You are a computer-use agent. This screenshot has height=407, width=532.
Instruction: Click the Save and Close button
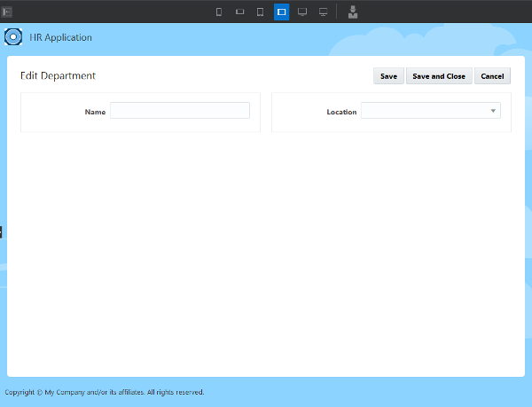point(439,76)
